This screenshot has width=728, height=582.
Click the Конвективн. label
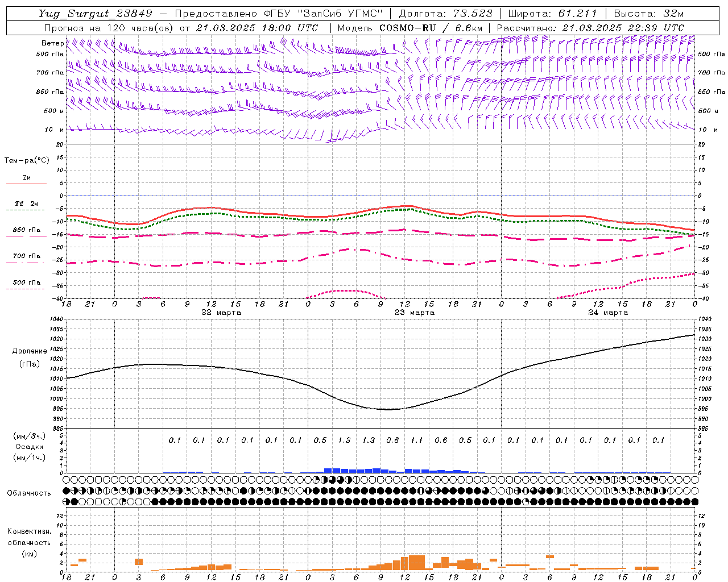[29, 531]
